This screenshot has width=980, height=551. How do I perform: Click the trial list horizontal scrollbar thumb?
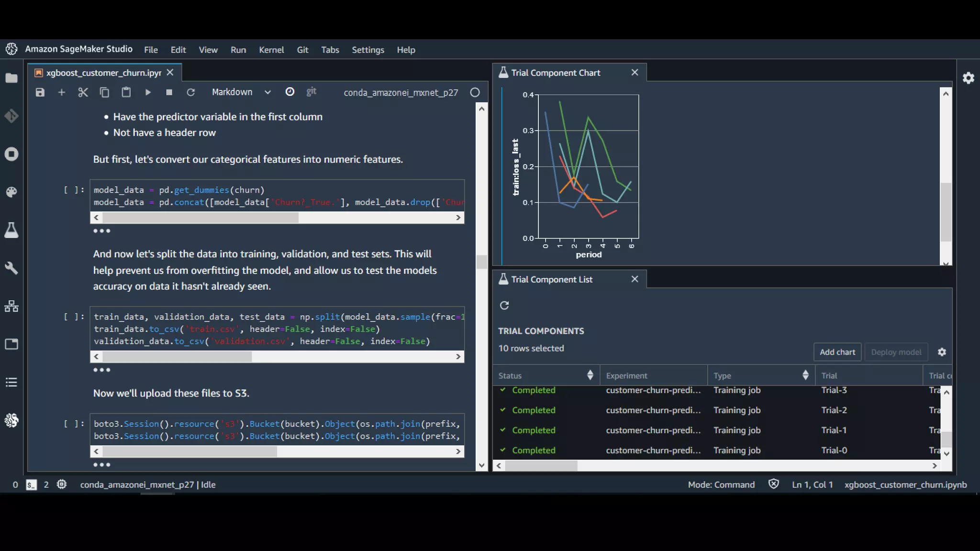[541, 466]
